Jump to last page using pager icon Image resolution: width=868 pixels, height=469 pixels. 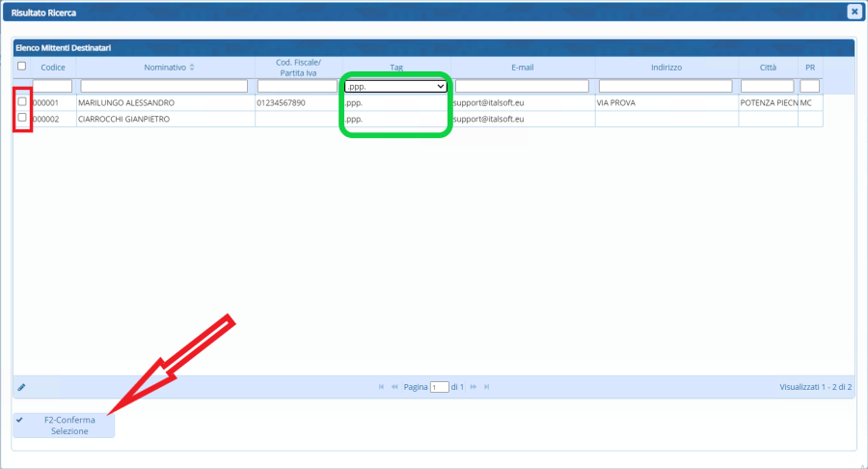click(x=486, y=387)
